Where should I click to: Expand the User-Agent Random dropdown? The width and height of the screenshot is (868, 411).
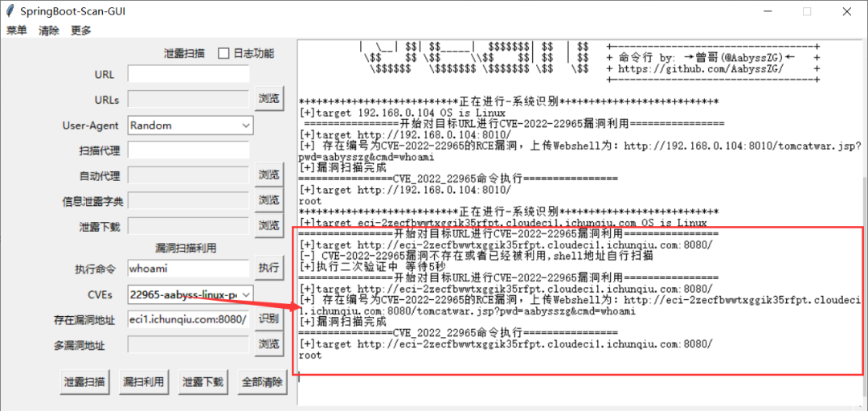click(247, 125)
